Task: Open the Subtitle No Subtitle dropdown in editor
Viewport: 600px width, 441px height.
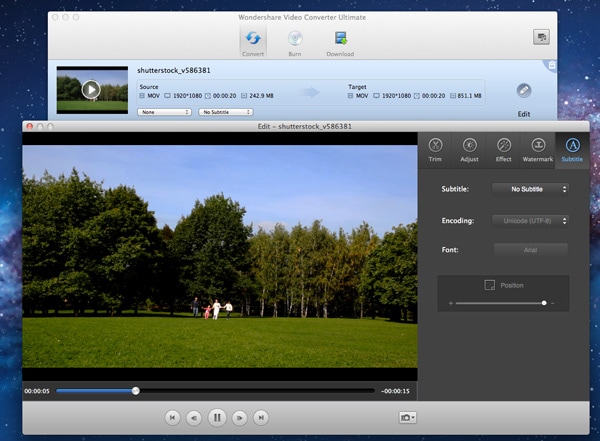Action: click(530, 189)
